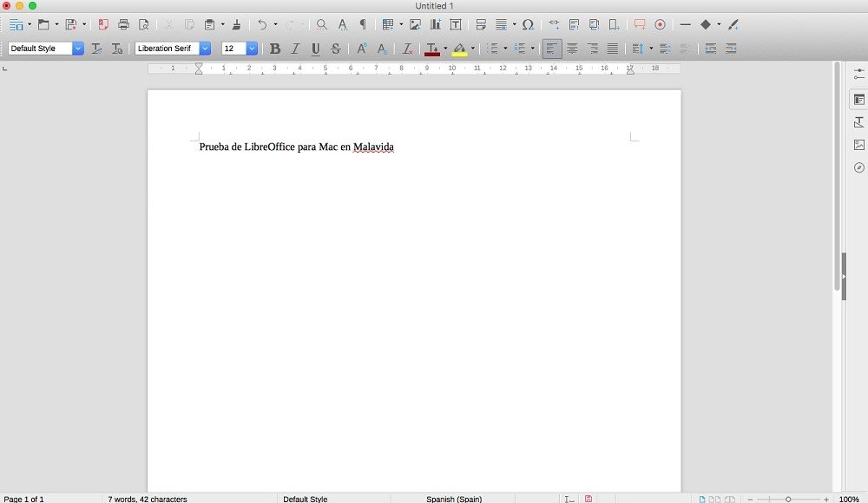This screenshot has width=868, height=503.
Task: Insert a table using the table icon
Action: click(388, 24)
